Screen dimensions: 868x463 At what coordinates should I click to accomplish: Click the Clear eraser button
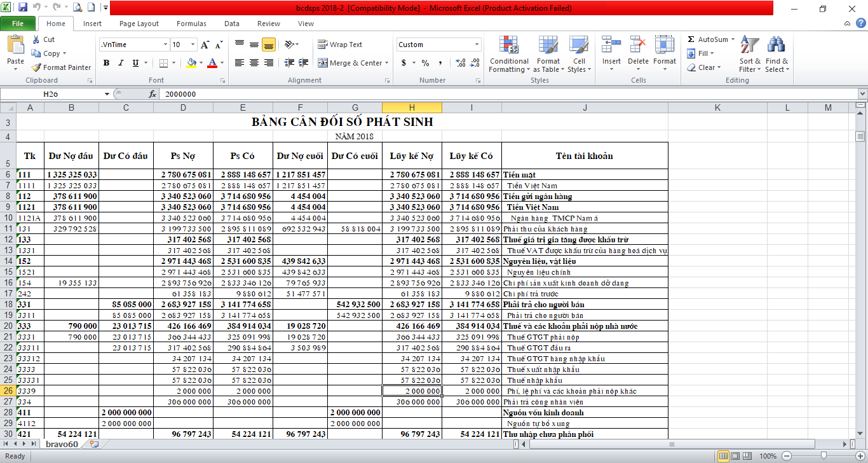(x=703, y=67)
